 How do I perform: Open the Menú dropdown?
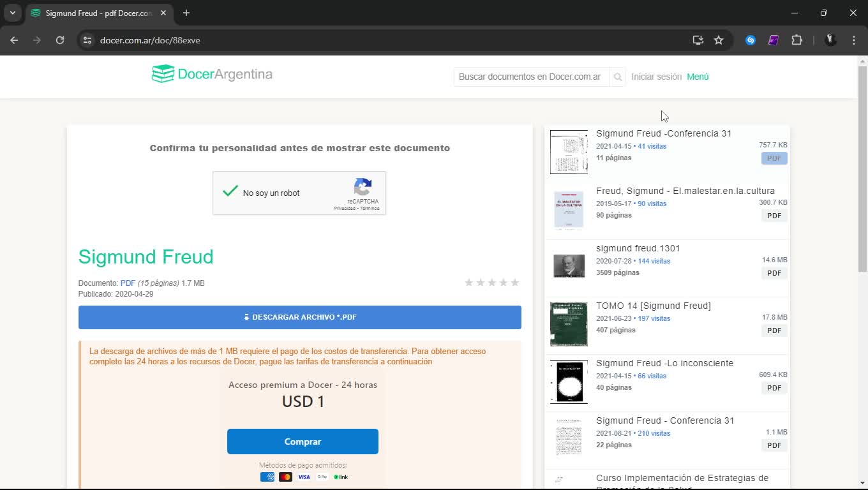coord(698,77)
